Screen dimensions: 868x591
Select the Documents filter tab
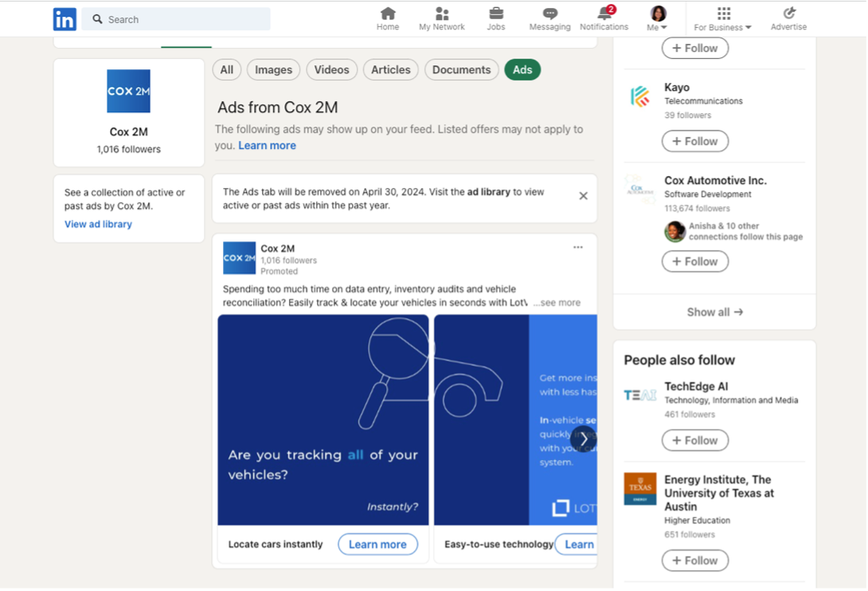coord(461,70)
